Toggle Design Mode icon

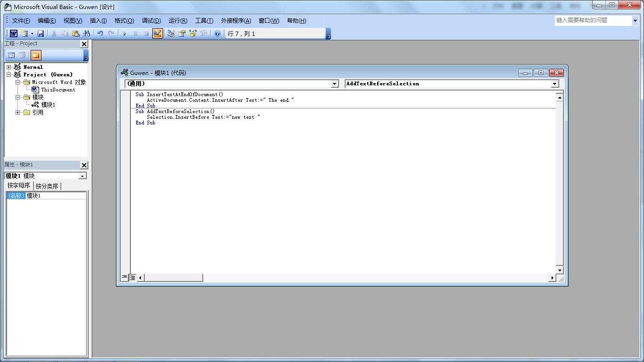click(x=157, y=33)
